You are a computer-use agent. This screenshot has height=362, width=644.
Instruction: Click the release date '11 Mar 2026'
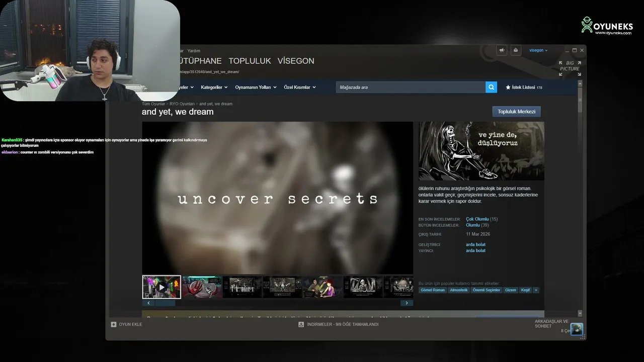[478, 234]
